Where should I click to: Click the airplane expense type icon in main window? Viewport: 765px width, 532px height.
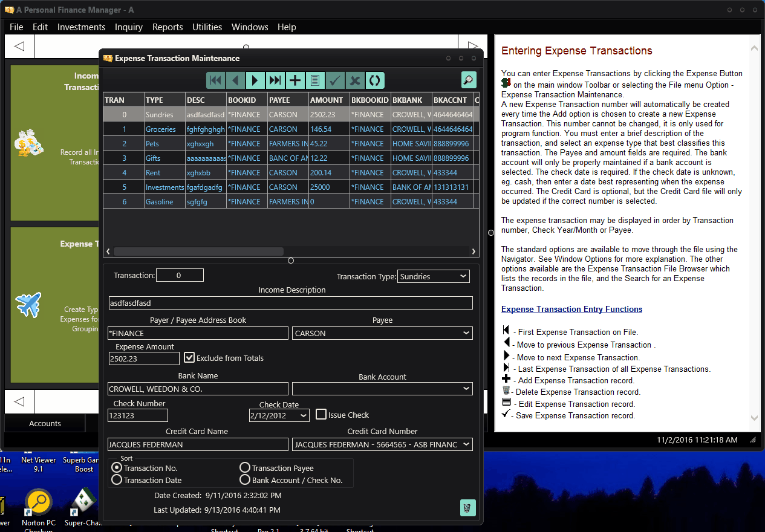[28, 303]
